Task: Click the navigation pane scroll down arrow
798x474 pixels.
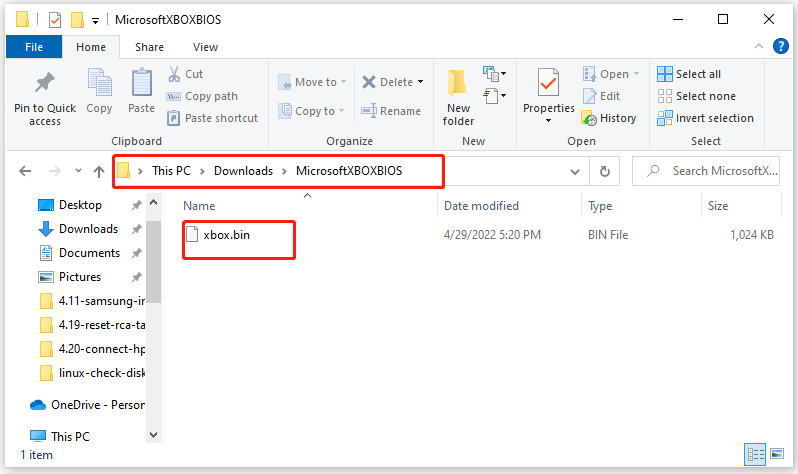Action: 154,435
